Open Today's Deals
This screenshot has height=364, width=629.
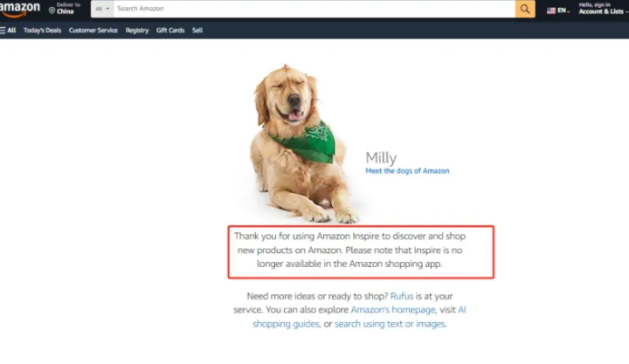coord(42,31)
